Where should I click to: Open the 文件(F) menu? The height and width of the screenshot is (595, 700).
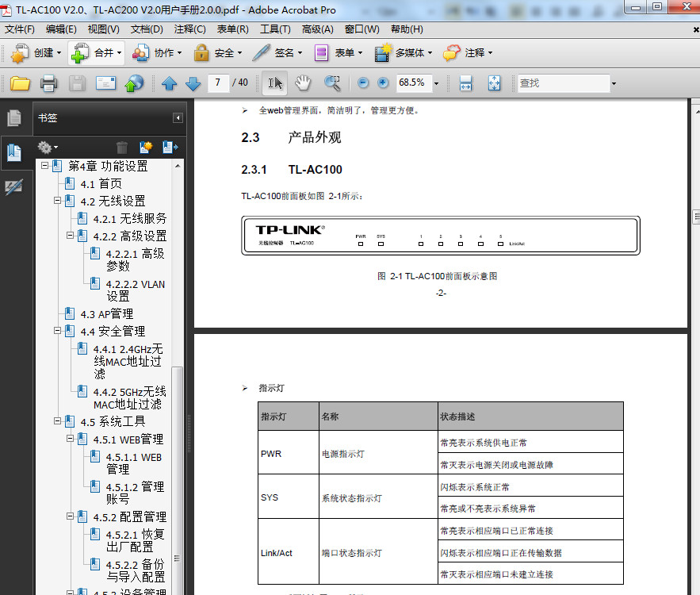(x=20, y=29)
